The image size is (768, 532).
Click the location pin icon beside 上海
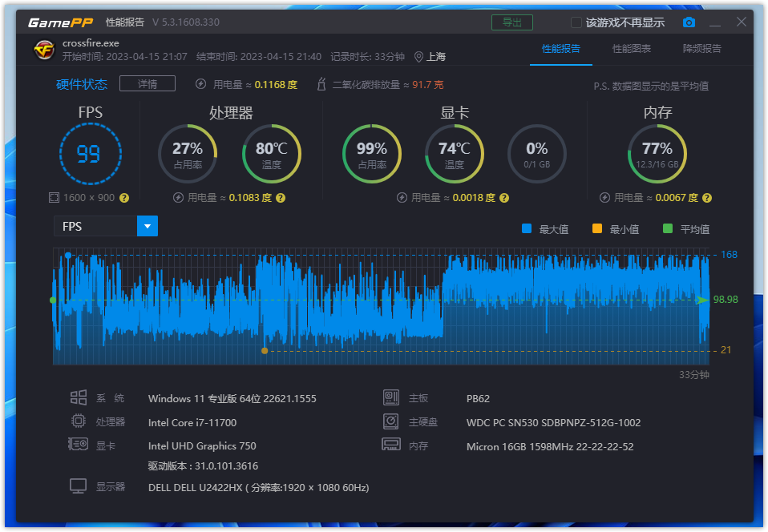click(x=418, y=57)
